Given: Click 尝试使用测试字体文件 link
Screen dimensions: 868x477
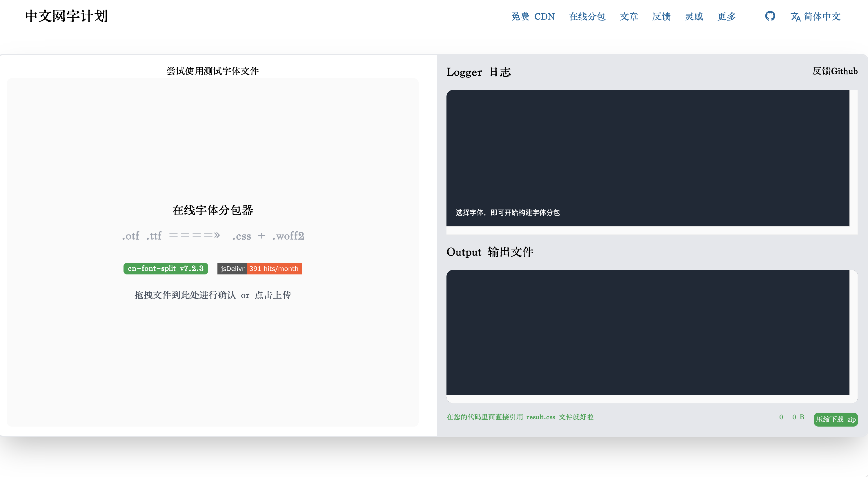Looking at the screenshot, I should click(213, 71).
